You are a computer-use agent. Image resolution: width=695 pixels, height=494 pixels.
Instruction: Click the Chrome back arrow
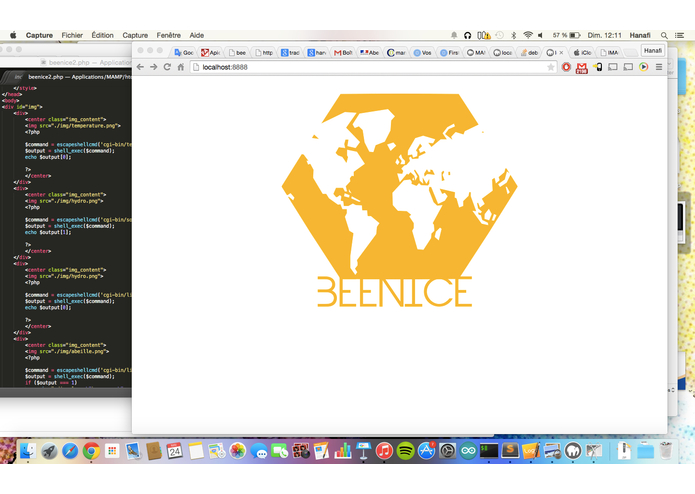(x=140, y=67)
